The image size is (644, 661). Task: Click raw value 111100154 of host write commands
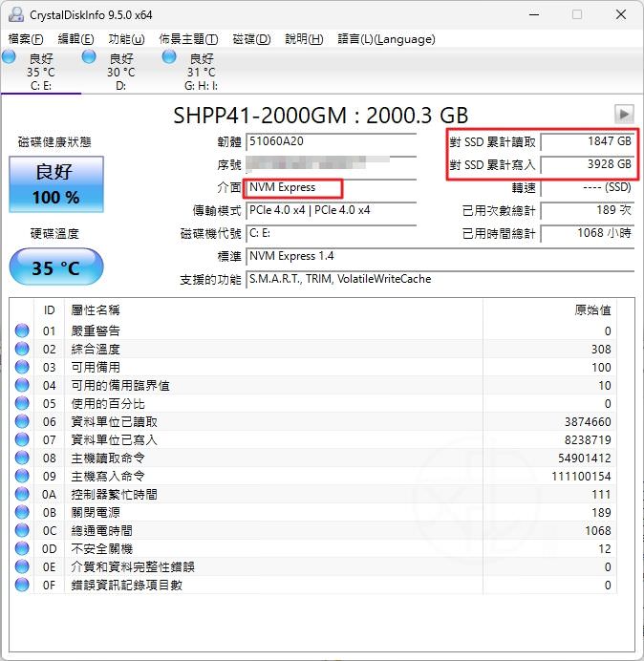581,476
